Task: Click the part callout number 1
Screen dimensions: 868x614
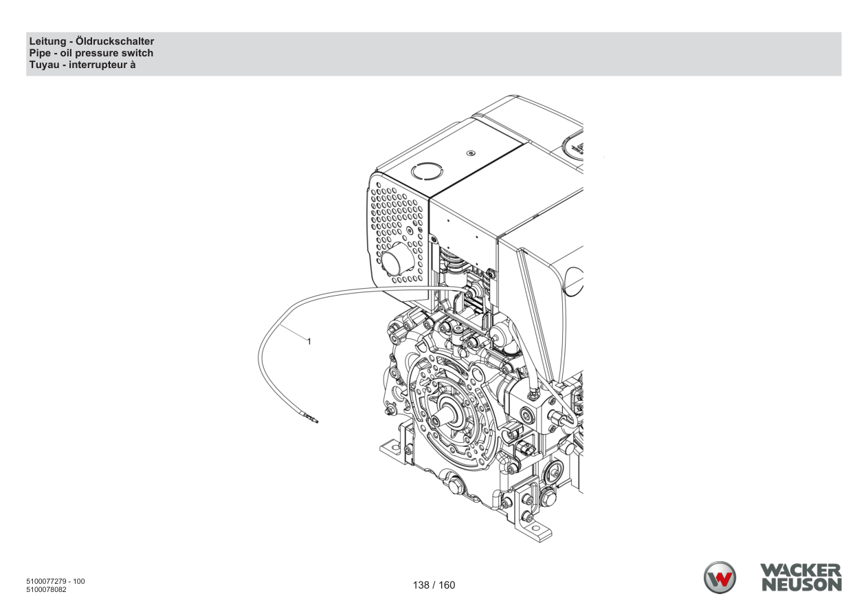Action: pyautogui.click(x=309, y=341)
